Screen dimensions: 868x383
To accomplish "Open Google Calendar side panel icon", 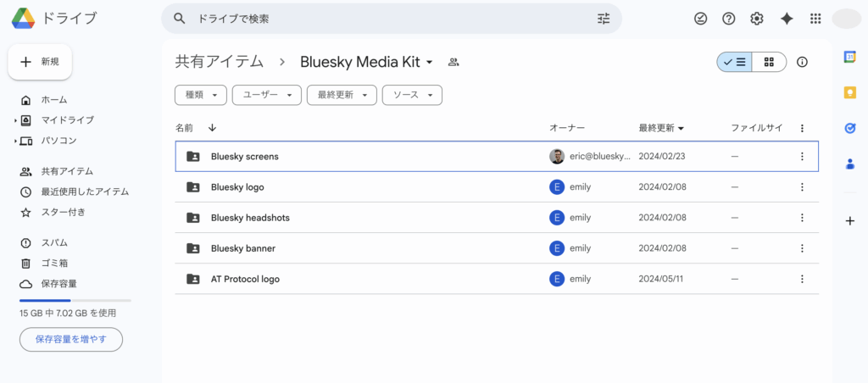I will [x=850, y=57].
